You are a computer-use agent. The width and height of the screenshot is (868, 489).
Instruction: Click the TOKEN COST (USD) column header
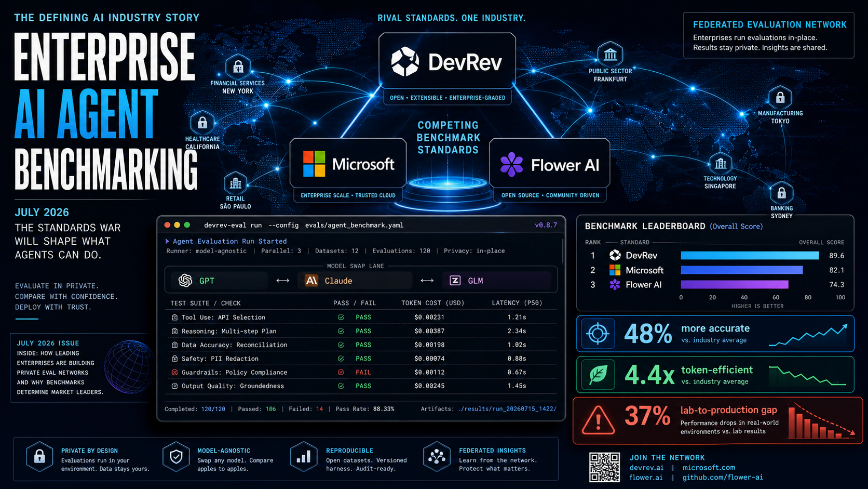tap(432, 303)
